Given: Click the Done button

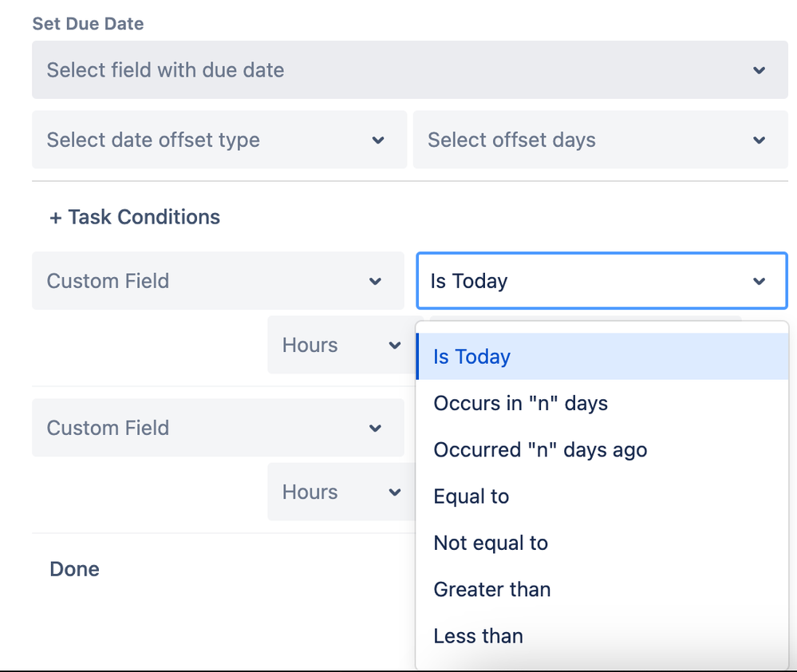Looking at the screenshot, I should [74, 569].
